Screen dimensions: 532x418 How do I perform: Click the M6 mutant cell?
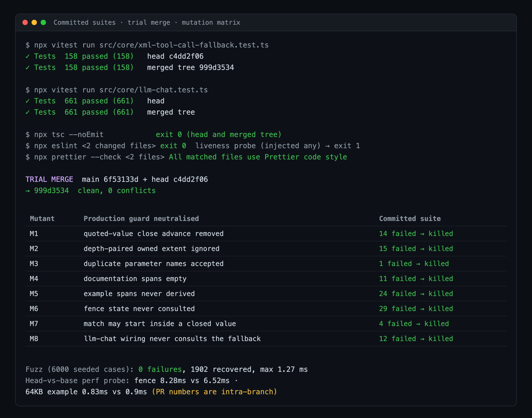(34, 309)
